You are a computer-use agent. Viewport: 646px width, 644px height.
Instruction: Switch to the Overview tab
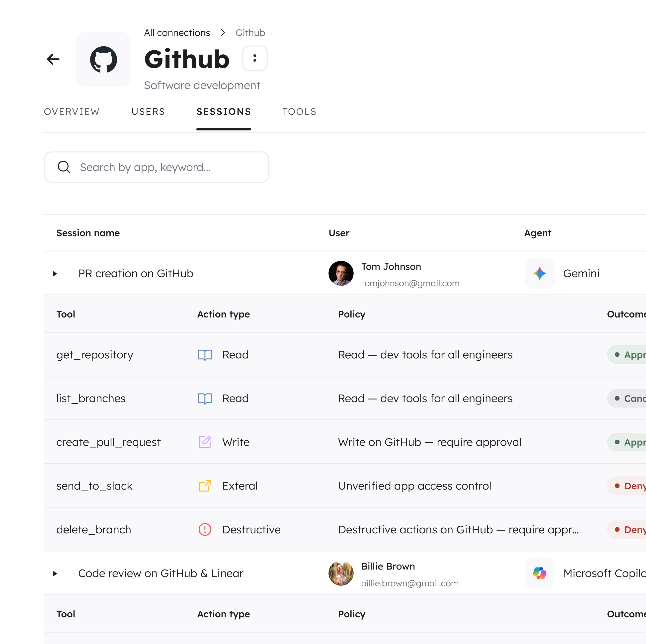point(72,112)
